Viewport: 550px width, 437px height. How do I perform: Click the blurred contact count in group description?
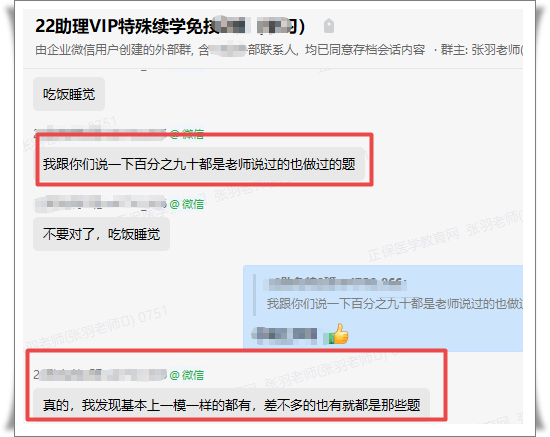[x=228, y=50]
